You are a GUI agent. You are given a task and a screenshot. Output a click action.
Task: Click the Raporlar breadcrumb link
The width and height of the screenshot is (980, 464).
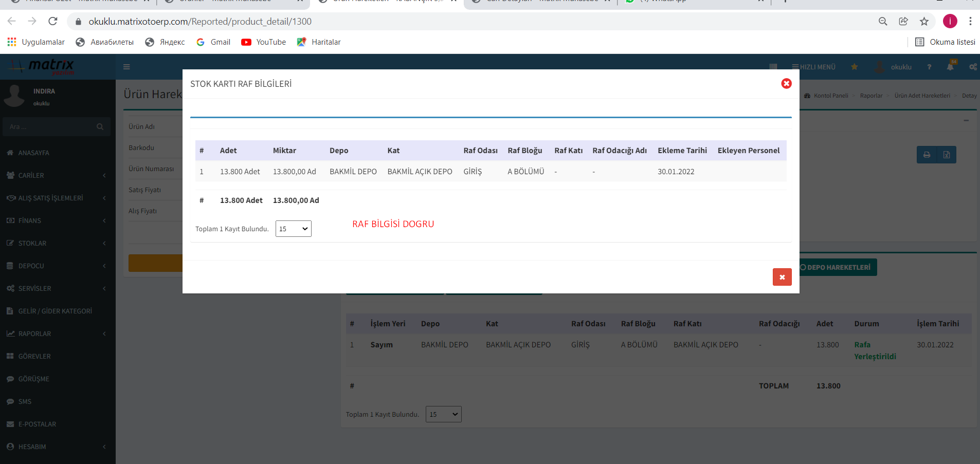pyautogui.click(x=871, y=96)
